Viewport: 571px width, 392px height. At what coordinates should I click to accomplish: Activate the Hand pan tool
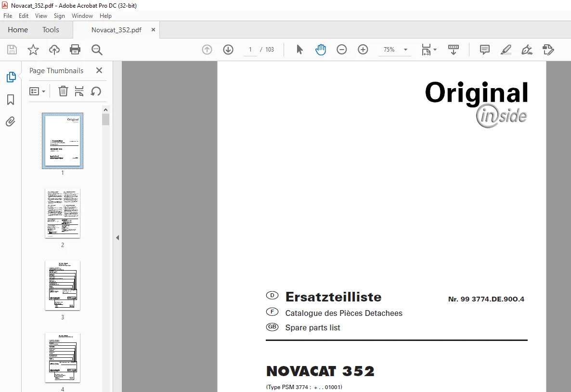(321, 50)
